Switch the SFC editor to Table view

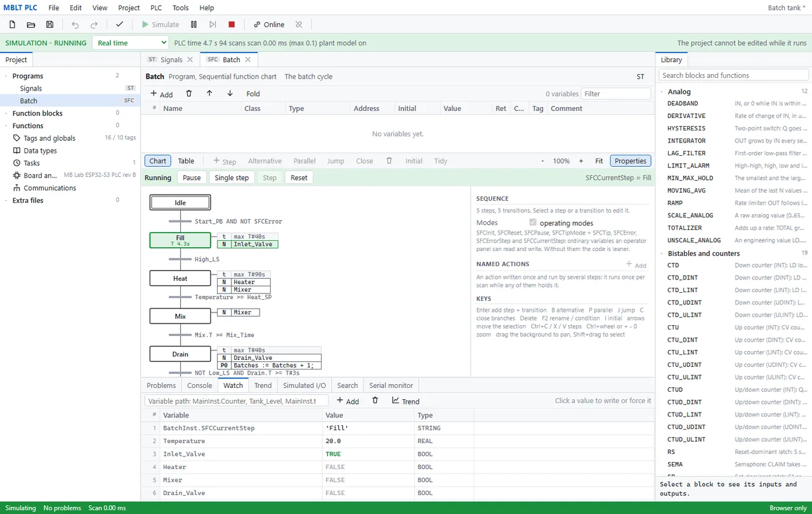tap(186, 161)
